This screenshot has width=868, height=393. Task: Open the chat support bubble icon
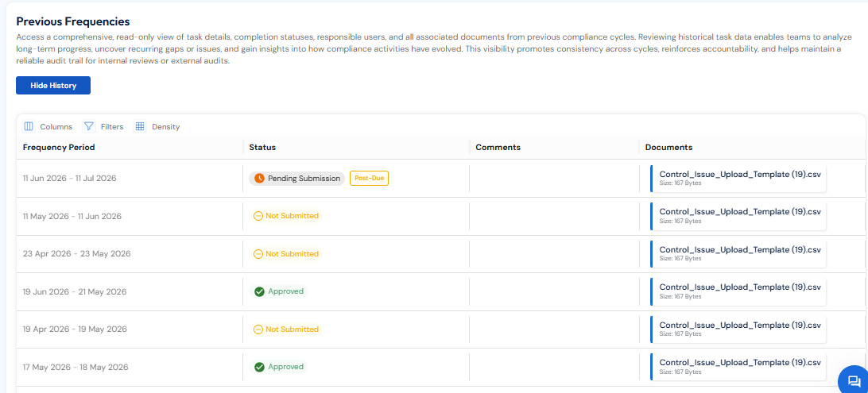click(x=853, y=380)
